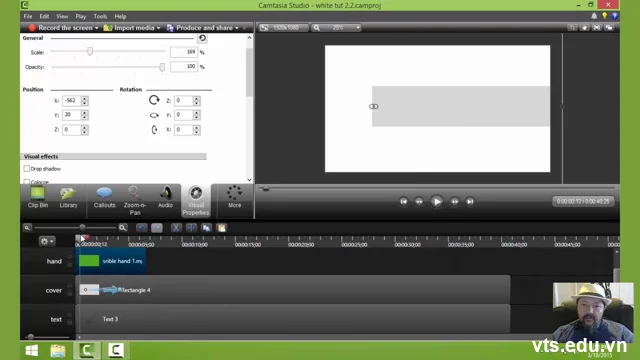Viewport: 640px width, 360px height.
Task: Open the Edit menu
Action: pyautogui.click(x=44, y=16)
